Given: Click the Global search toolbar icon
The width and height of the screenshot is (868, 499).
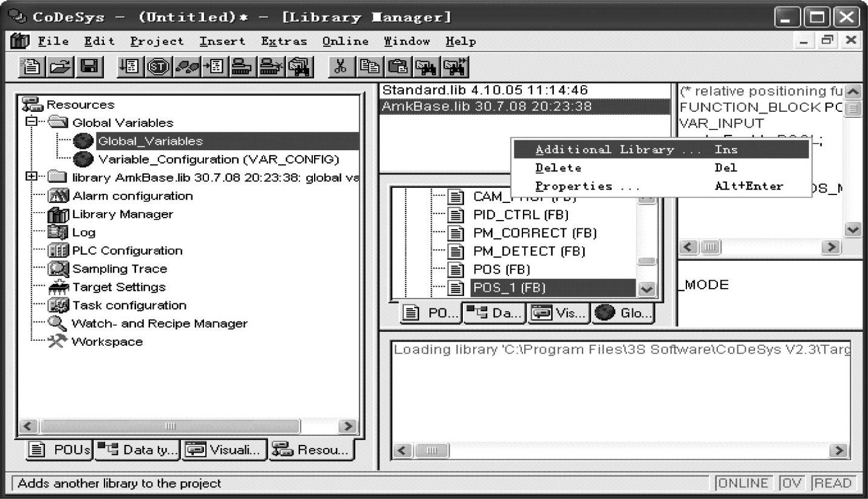Looking at the screenshot, I should pos(301,66).
